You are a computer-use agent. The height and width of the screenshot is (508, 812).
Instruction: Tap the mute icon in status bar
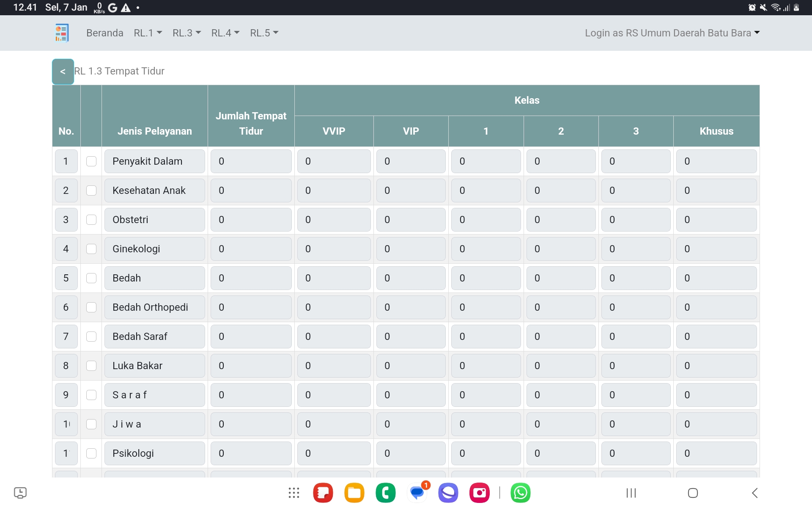(763, 8)
